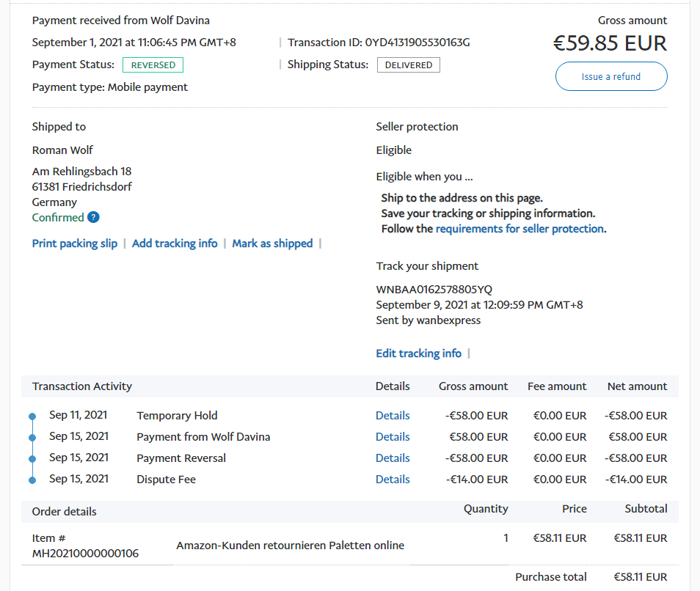Click the Transaction ID value
Image resolution: width=700 pixels, height=591 pixels.
pyautogui.click(x=417, y=43)
